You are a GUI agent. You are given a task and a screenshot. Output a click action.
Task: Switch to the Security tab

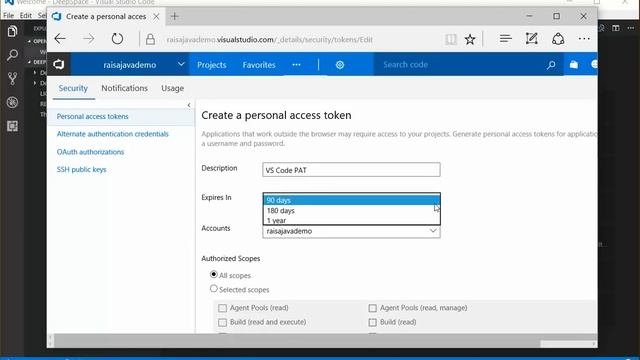click(73, 88)
